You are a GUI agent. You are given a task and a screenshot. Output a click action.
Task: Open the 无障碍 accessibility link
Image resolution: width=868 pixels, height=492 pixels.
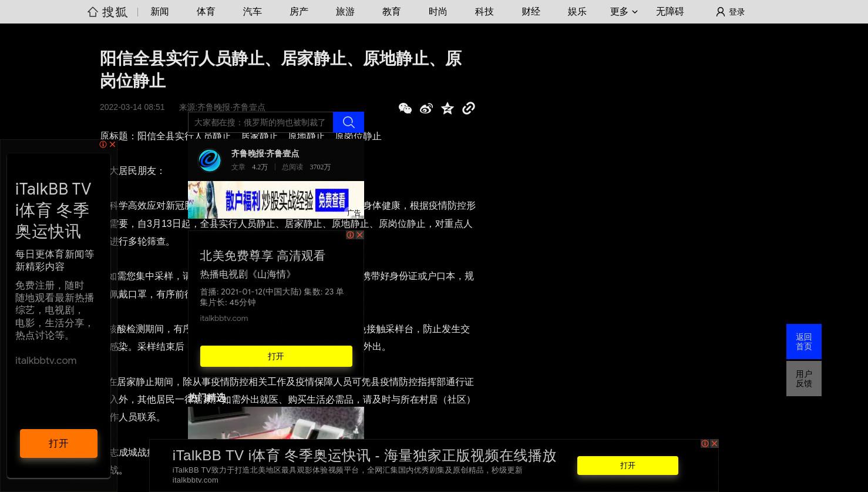pyautogui.click(x=670, y=12)
